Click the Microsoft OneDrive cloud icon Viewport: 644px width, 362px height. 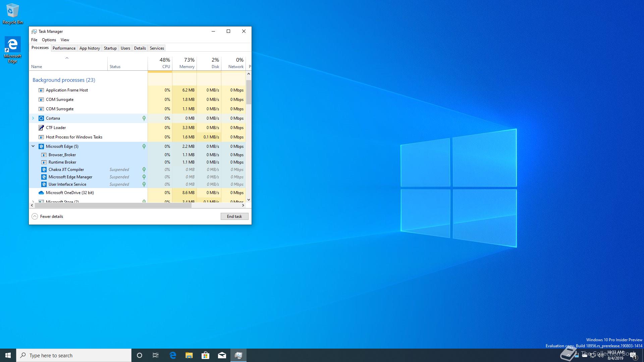pos(41,193)
